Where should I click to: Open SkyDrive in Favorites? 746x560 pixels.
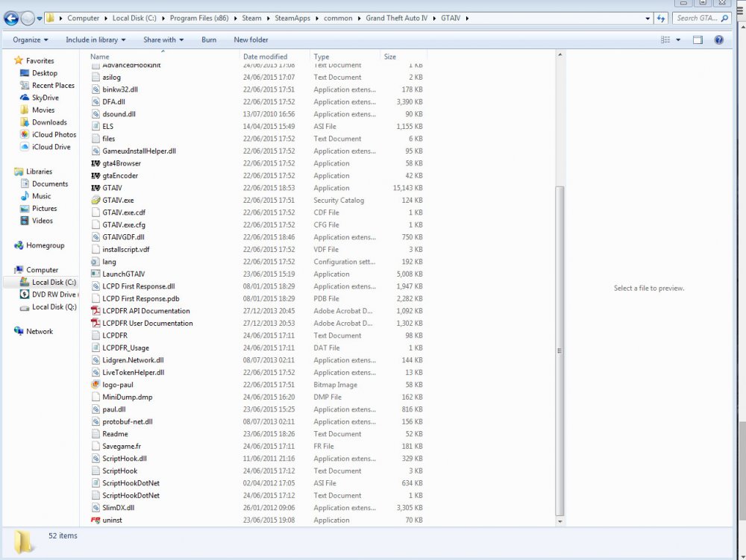point(46,98)
